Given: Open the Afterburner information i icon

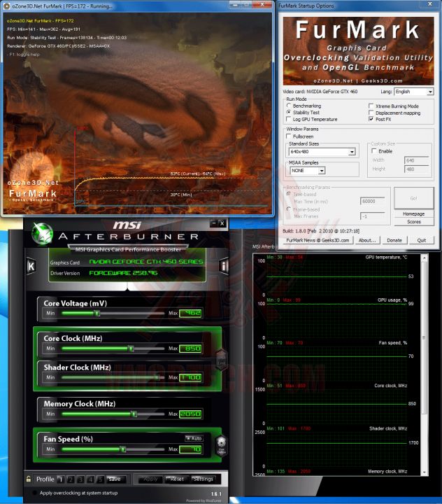Looking at the screenshot, I should click(x=224, y=266).
